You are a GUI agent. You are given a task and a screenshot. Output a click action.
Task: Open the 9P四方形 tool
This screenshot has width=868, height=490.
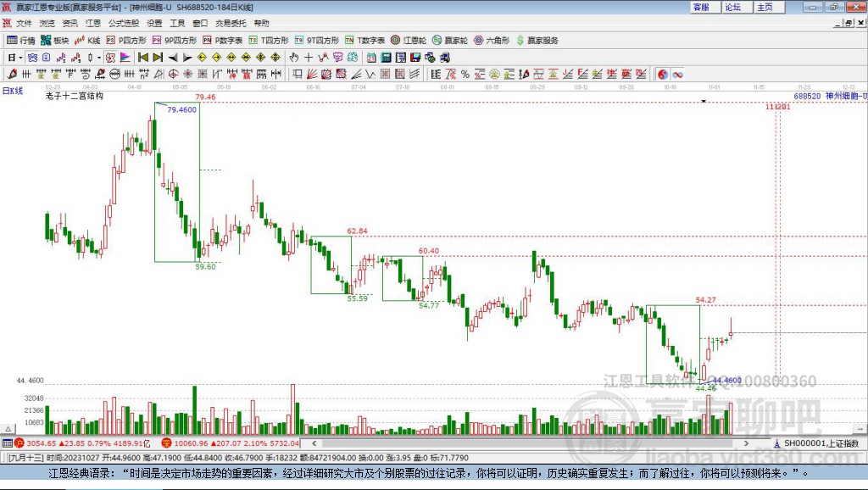175,41
